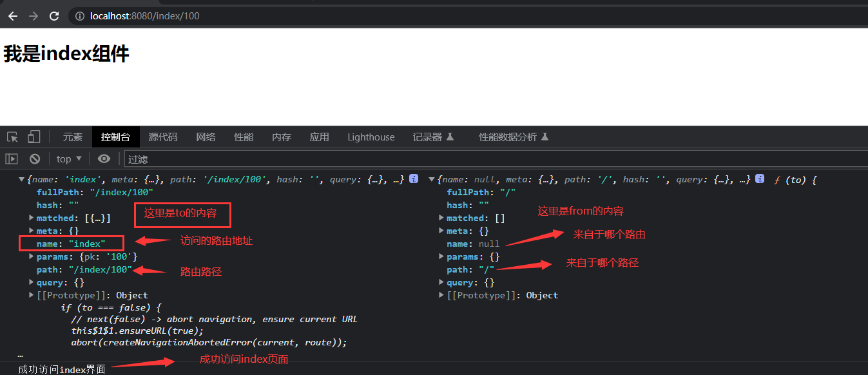Expand query in from object
Image resolution: width=868 pixels, height=375 pixels.
pos(441,282)
